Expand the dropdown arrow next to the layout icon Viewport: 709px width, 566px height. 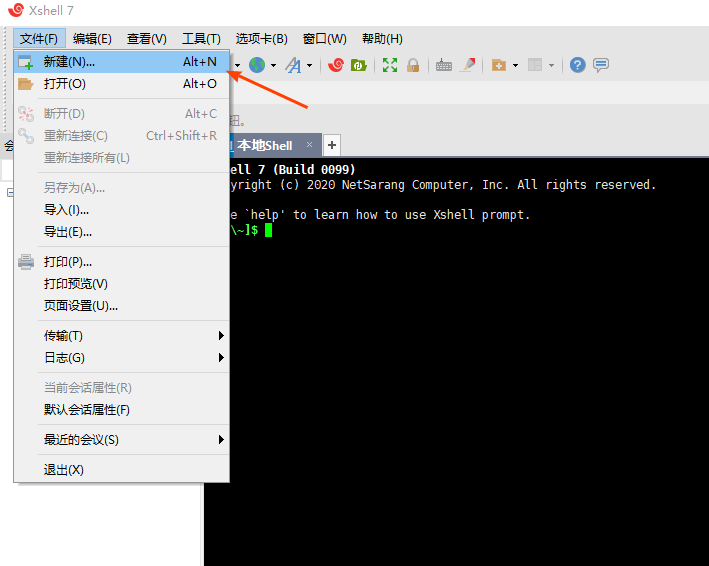(x=552, y=66)
